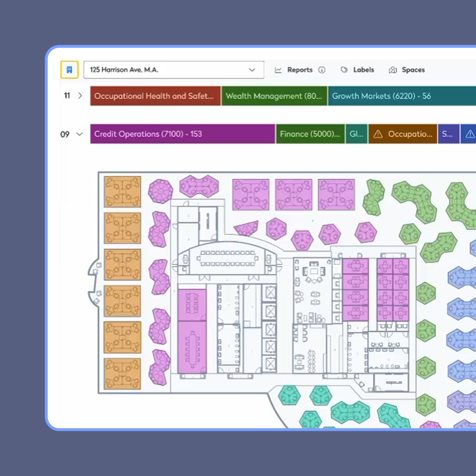The image size is (476, 476).
Task: Select the top orange desk cluster
Action: [x=123, y=191]
